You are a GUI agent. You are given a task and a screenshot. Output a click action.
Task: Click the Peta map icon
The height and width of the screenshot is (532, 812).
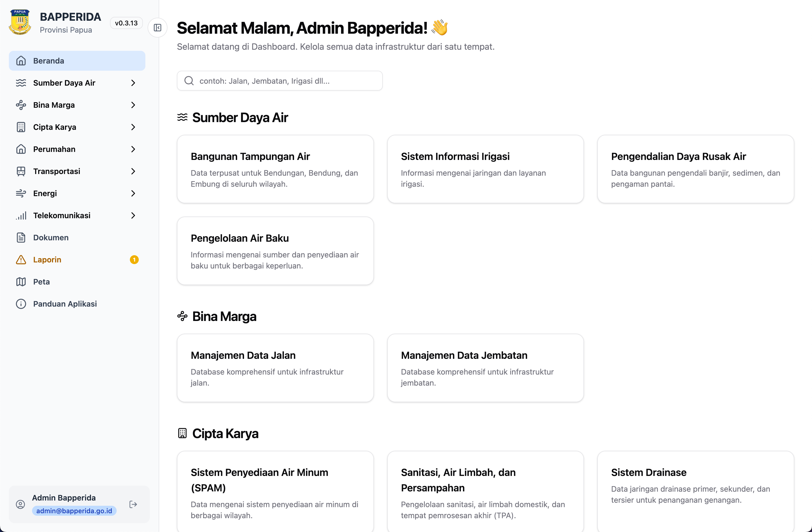click(x=21, y=282)
